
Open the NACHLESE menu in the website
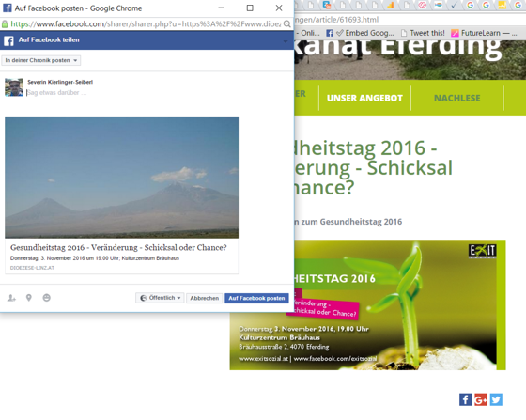pos(456,98)
